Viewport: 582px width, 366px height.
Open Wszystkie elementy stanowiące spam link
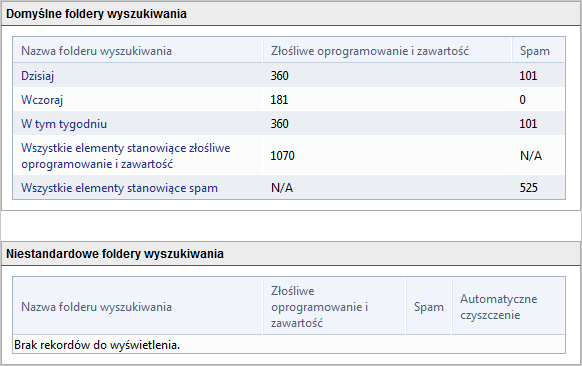click(x=119, y=188)
